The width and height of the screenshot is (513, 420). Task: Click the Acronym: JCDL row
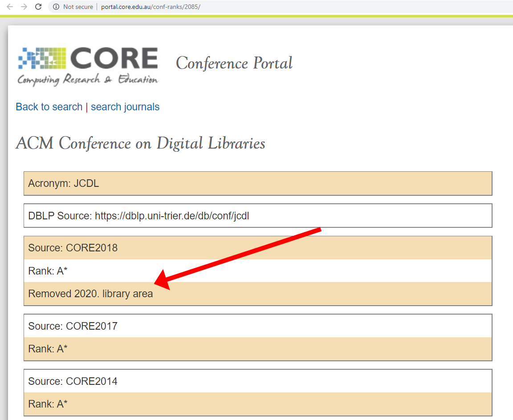point(258,183)
